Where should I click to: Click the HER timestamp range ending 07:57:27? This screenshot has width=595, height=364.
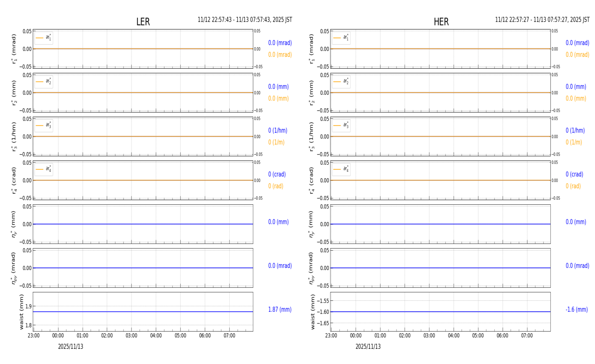[542, 20]
